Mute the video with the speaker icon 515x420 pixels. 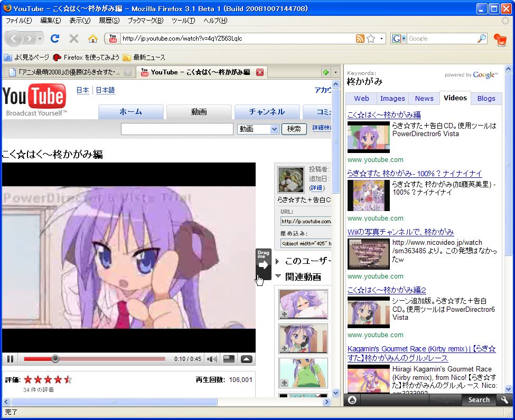pyautogui.click(x=212, y=359)
